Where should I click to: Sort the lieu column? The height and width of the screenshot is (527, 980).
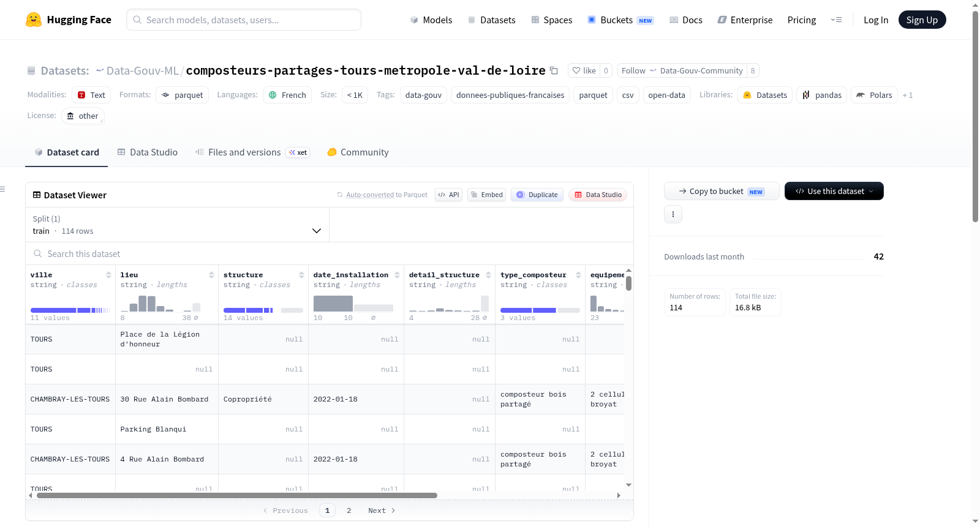pyautogui.click(x=211, y=275)
